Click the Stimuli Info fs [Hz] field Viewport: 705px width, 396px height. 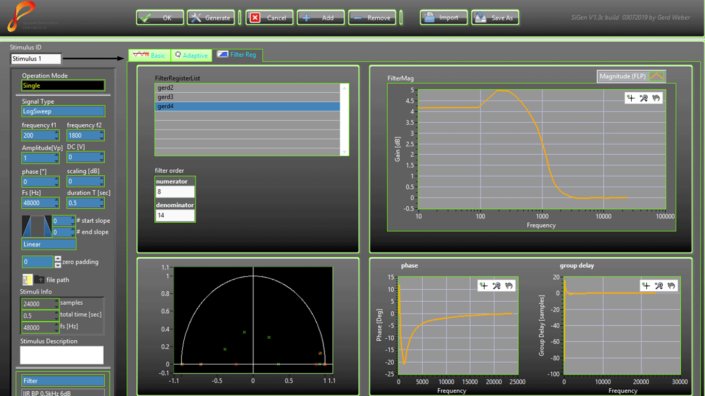pos(38,328)
